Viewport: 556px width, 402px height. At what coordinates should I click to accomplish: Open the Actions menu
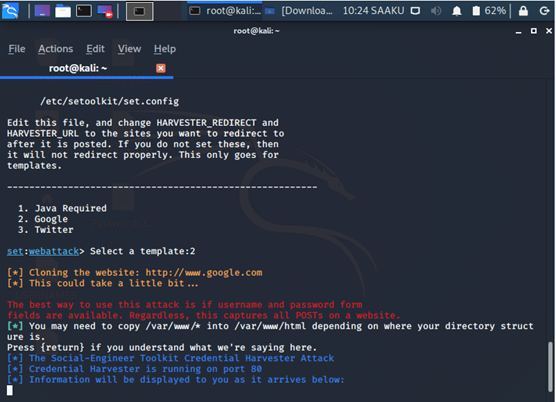[x=56, y=49]
